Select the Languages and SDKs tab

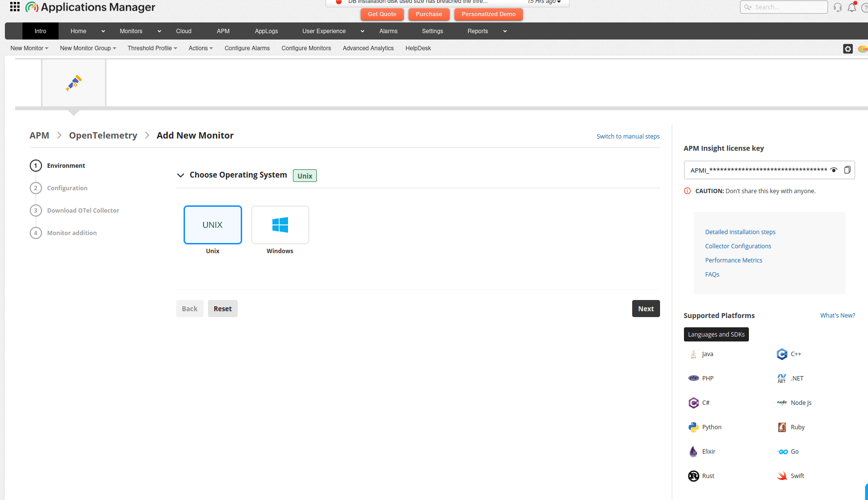pos(716,335)
